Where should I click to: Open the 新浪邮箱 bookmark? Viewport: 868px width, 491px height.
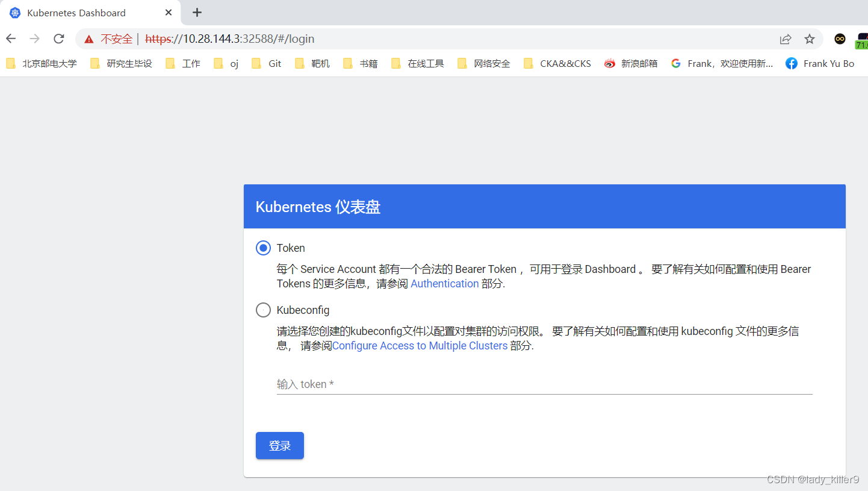click(631, 63)
